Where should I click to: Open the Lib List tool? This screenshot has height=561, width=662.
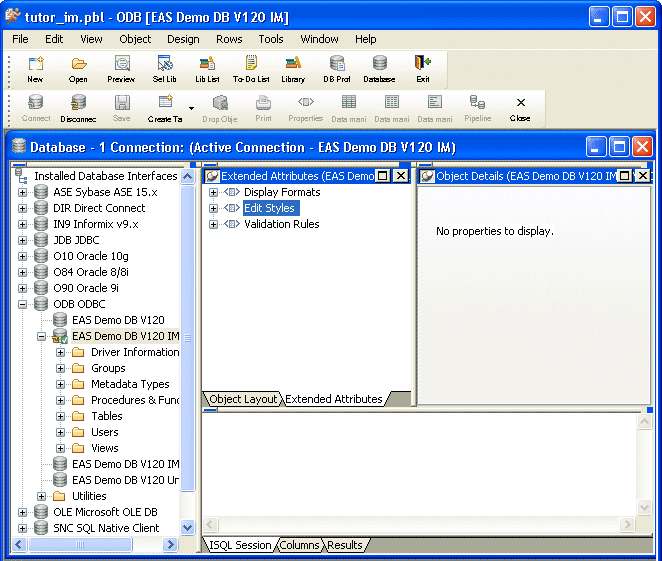pos(207,69)
